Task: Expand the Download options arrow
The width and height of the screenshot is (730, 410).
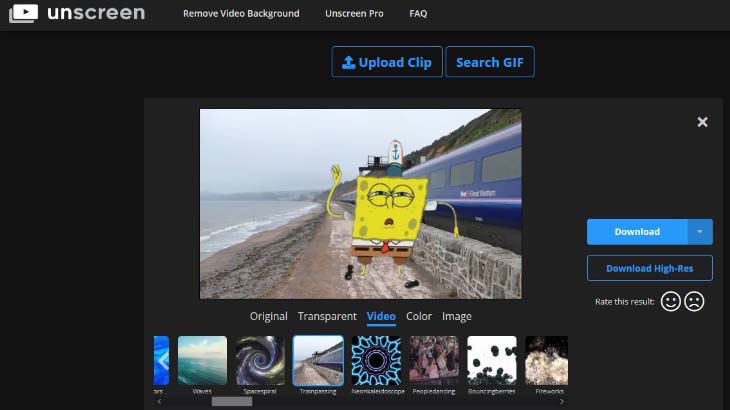Action: tap(700, 232)
